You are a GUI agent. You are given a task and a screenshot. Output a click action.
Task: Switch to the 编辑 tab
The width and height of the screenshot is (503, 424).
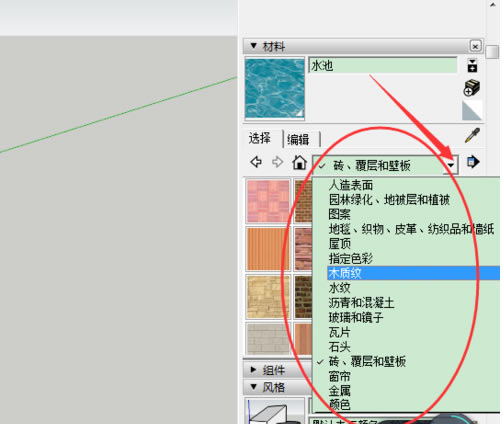298,139
